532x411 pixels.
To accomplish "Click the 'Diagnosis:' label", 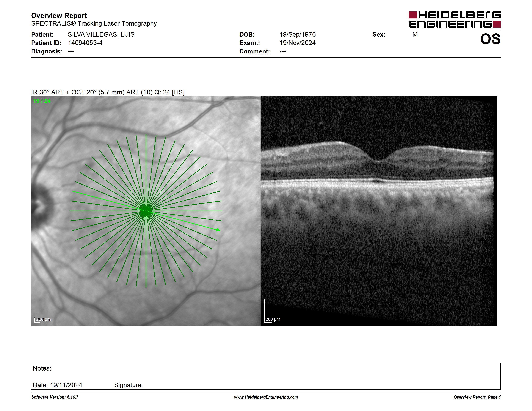I will 47,51.
